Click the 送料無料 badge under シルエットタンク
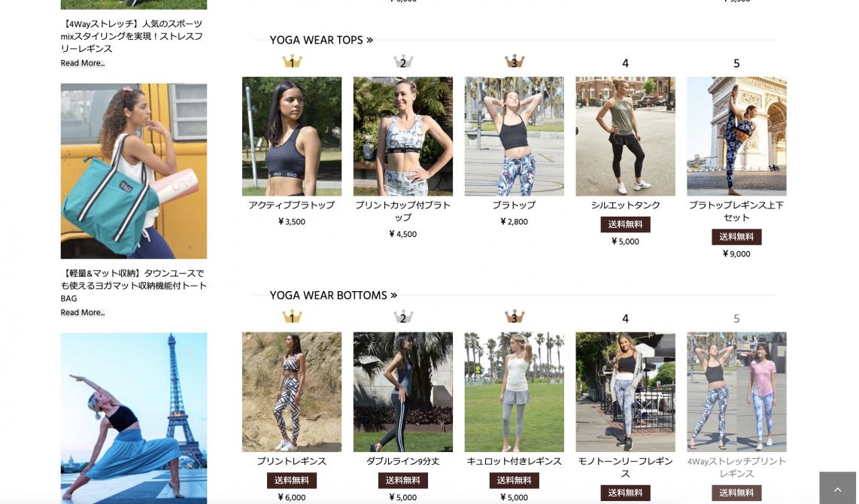Image resolution: width=859 pixels, height=504 pixels. 626,224
